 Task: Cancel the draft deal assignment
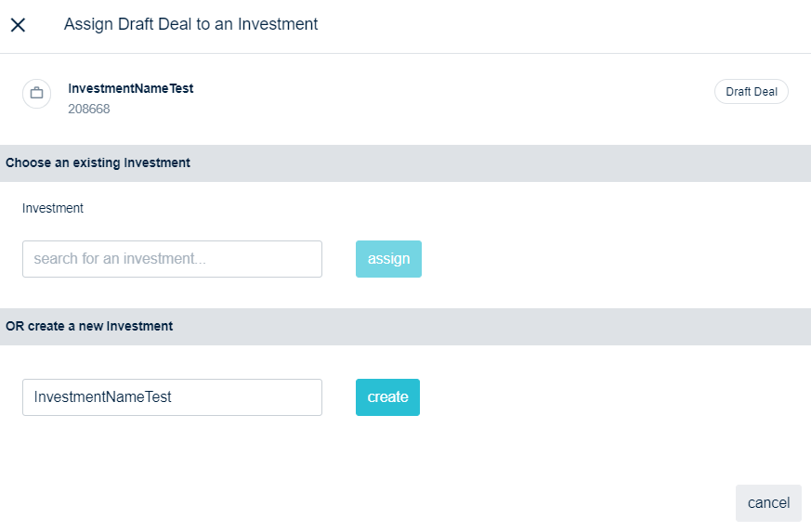coord(768,503)
